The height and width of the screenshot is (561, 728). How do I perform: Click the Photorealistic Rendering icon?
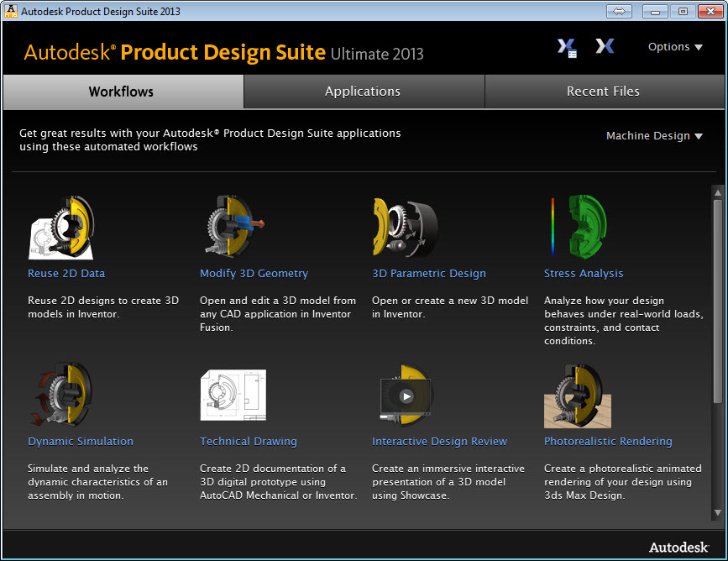click(x=578, y=396)
